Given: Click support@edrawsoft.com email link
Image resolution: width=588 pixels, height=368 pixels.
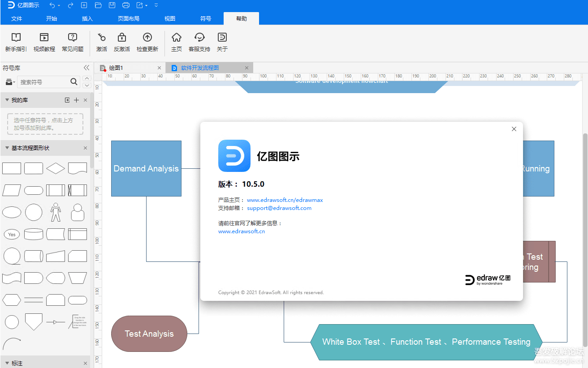Looking at the screenshot, I should point(279,208).
